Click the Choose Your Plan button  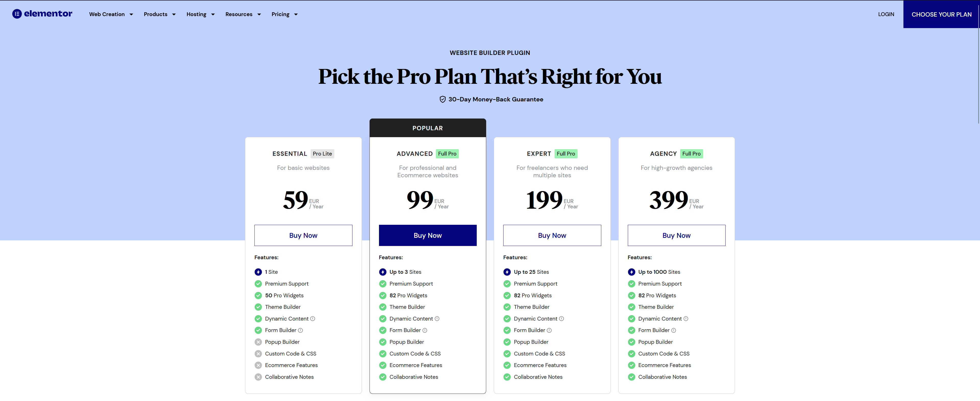click(x=941, y=15)
